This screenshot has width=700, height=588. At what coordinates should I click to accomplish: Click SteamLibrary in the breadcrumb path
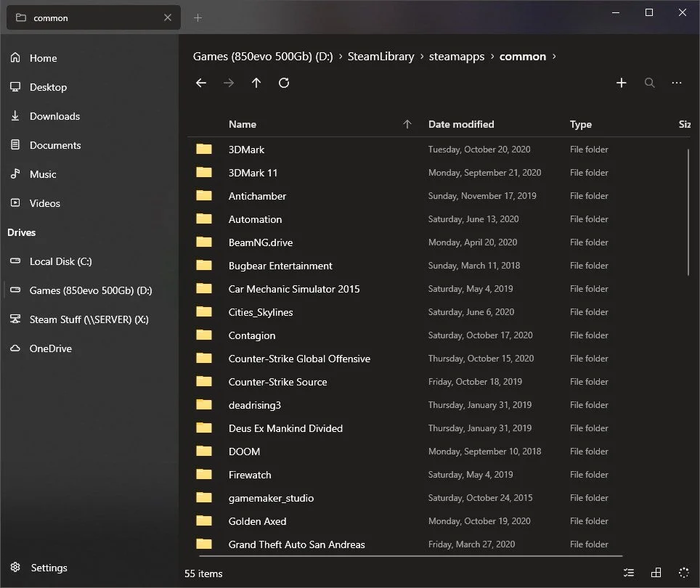click(x=380, y=57)
